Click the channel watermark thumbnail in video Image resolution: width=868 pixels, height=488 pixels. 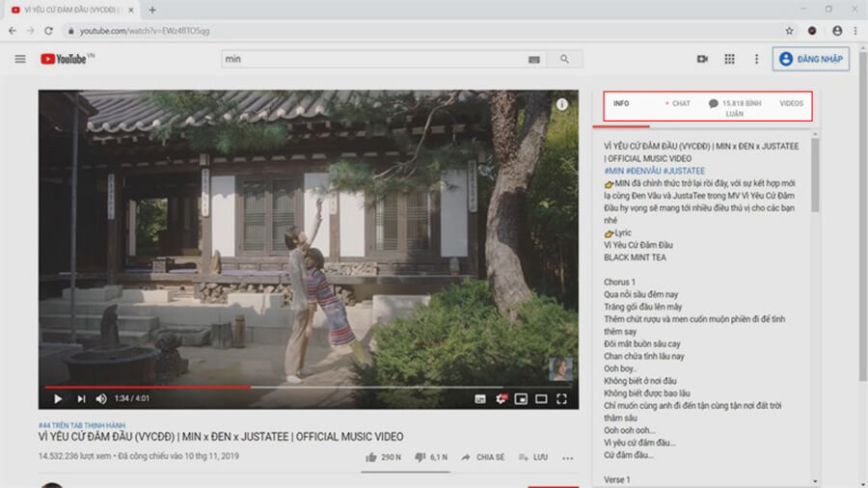click(x=560, y=369)
